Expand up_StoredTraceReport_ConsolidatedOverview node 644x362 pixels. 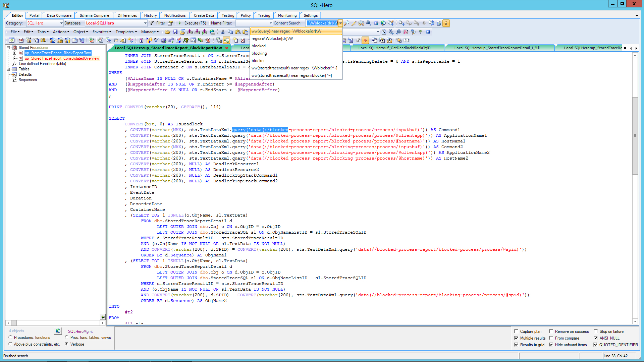tap(14, 58)
